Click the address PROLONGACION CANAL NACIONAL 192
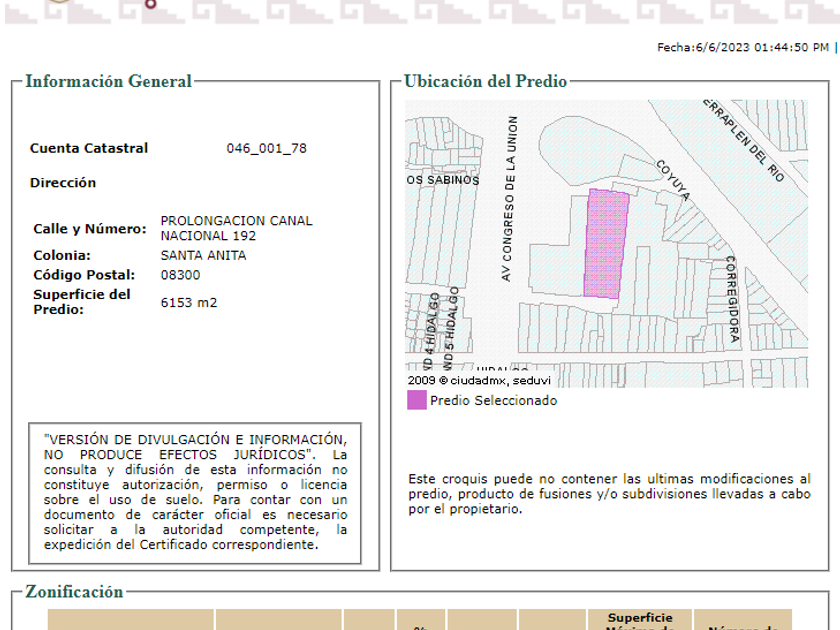Viewport: 840px width, 630px height. [236, 228]
